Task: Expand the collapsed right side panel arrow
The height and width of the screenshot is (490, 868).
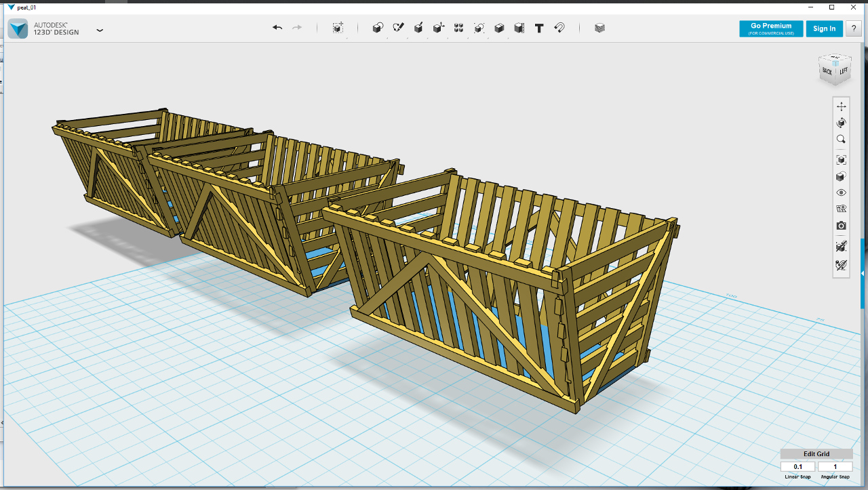Action: point(863,273)
